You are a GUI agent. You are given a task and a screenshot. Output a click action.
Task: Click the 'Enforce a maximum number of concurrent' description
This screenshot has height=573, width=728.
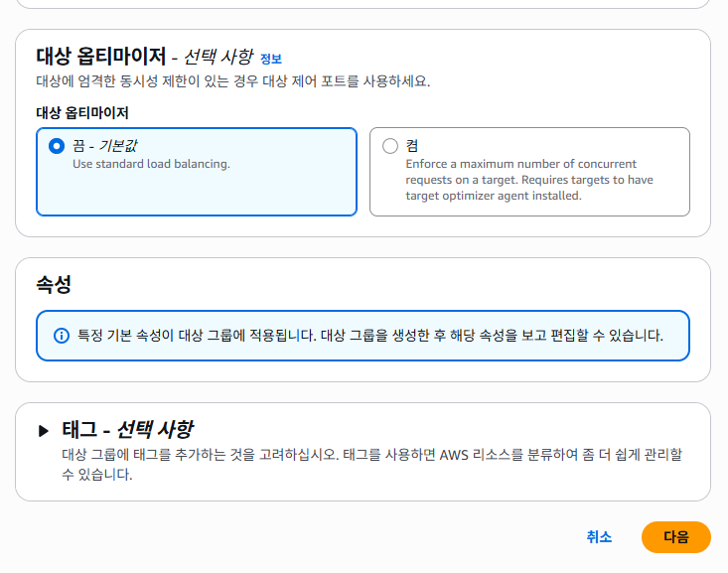click(x=529, y=180)
